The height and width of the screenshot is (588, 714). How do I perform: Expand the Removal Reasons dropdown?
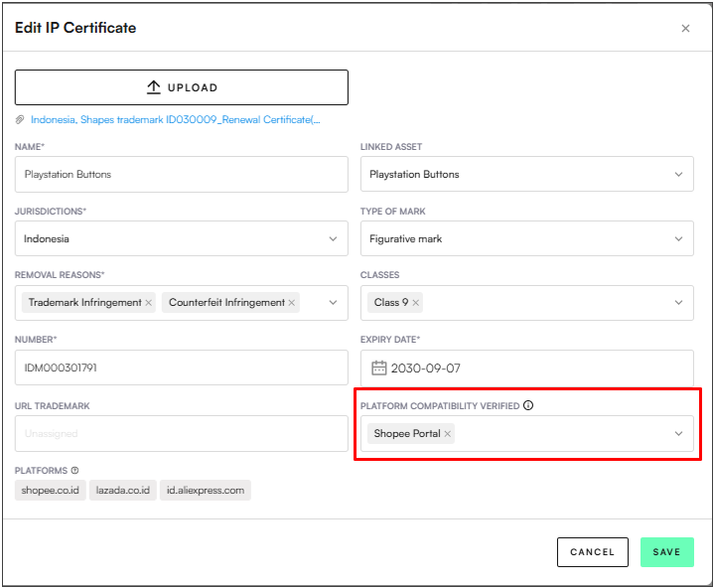click(333, 303)
